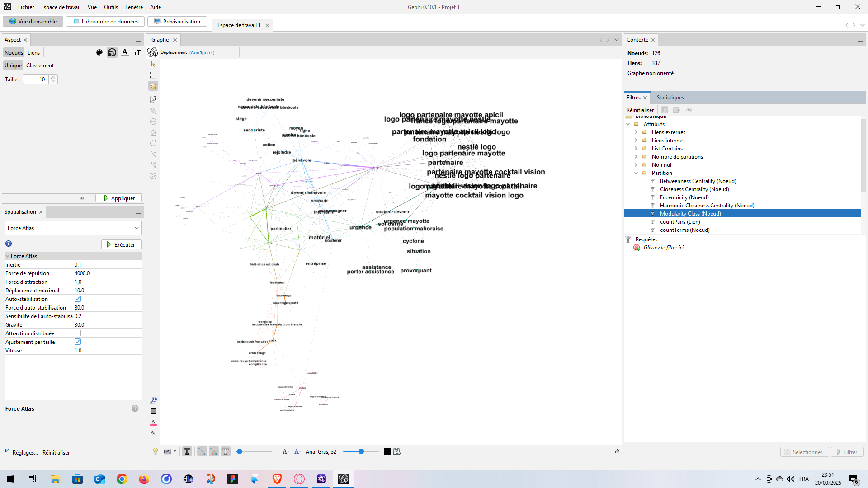Expand the Liens internes folder
The width and height of the screenshot is (868, 488).
636,141
